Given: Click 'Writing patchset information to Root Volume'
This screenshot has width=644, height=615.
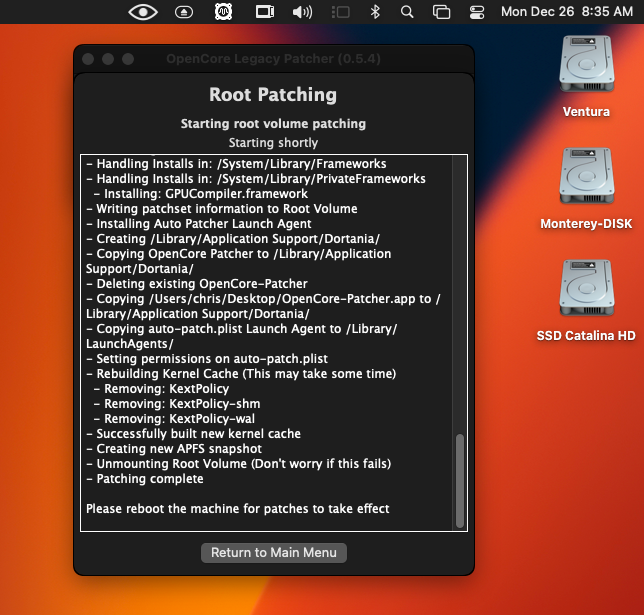Looking at the screenshot, I should (x=222, y=209).
